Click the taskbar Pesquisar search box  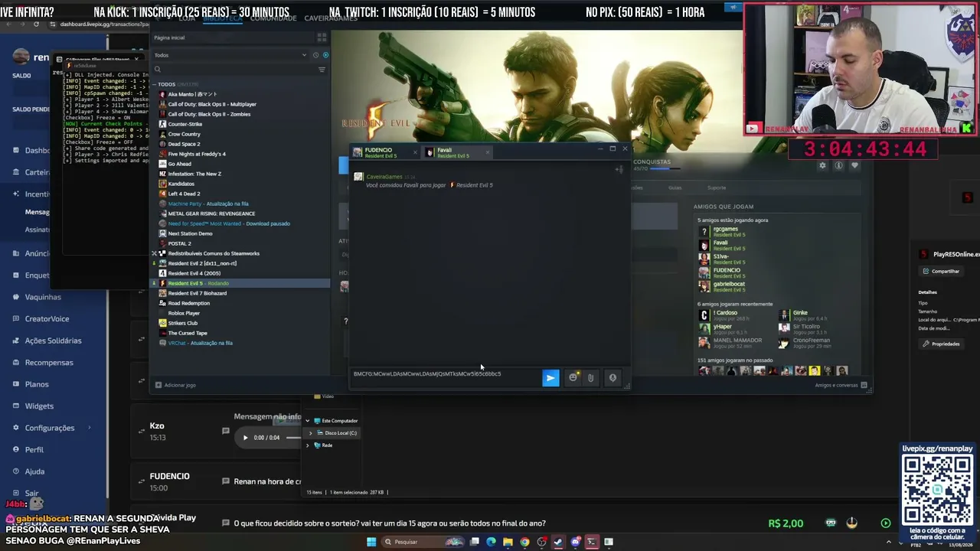point(421,542)
